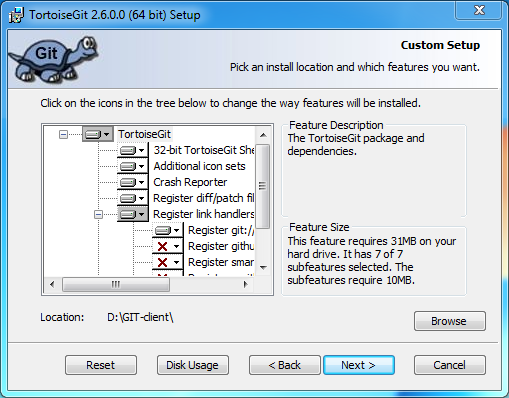Select the 32-bit TortoiseGit Shell feature label
Viewport: 509px width, 398px height.
click(204, 150)
